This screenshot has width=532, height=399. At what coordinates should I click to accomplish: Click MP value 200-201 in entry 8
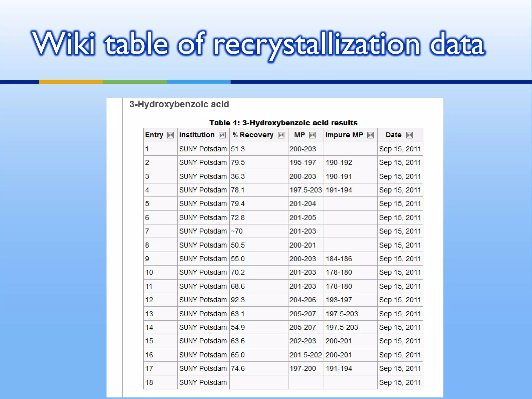click(x=303, y=245)
